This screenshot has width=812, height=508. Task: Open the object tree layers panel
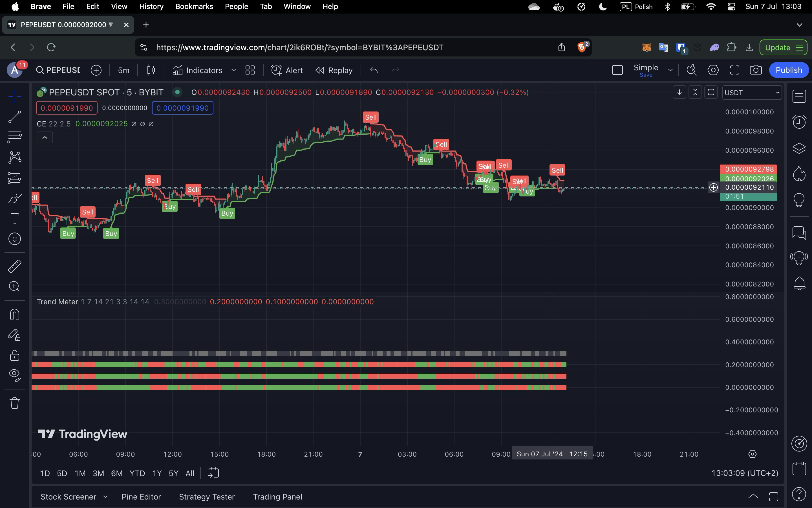(799, 148)
